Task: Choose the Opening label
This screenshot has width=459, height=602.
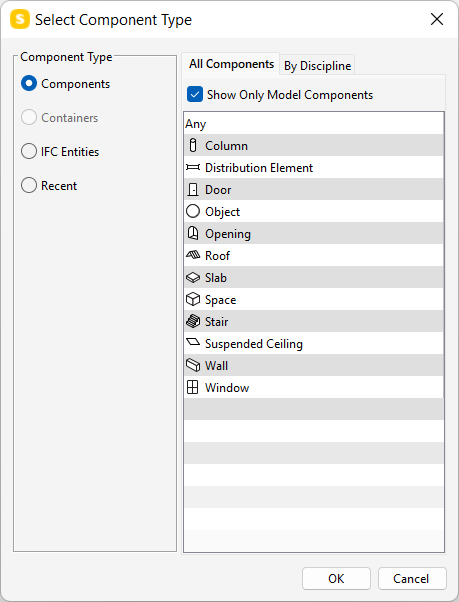Action: click(x=228, y=234)
